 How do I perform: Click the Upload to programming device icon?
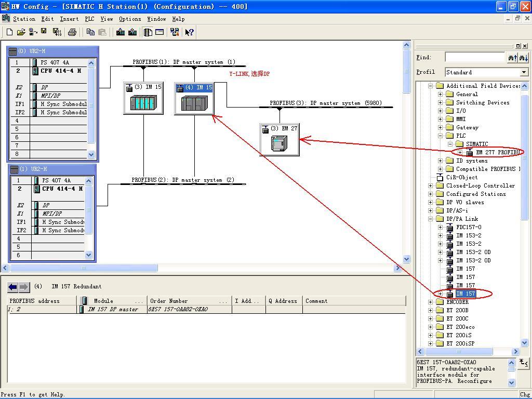[x=132, y=32]
